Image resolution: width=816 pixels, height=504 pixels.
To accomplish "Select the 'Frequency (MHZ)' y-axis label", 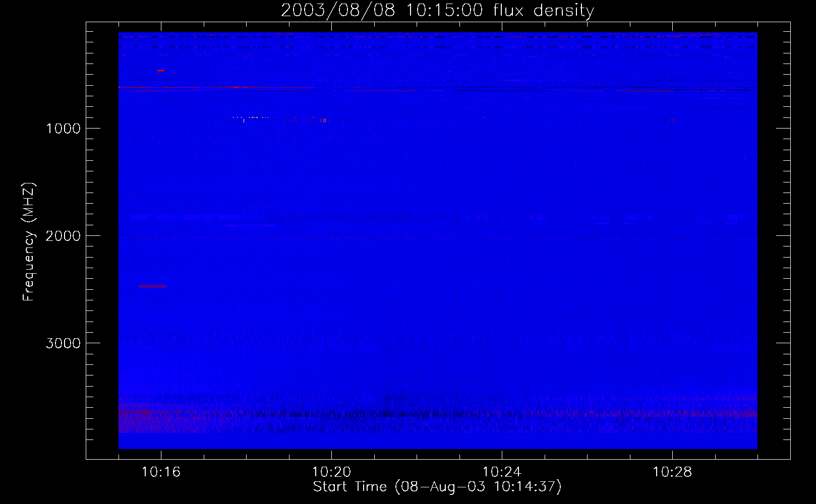I will 29,242.
